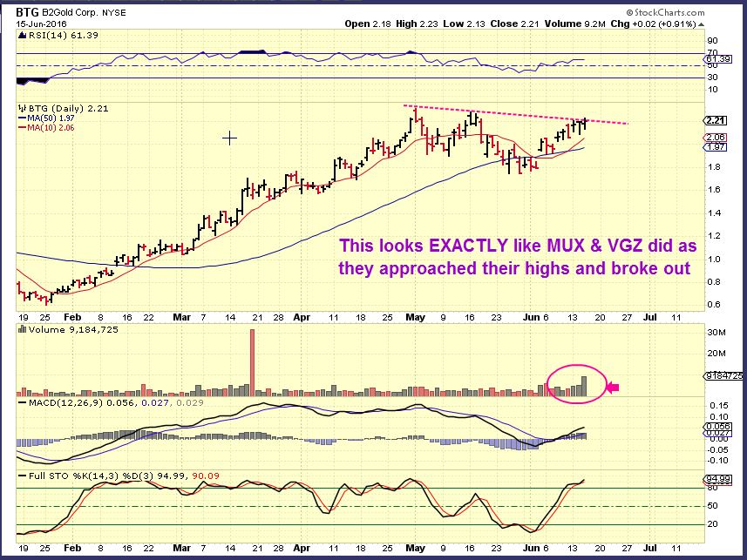Click the RSI(14) 61.39 panel label

click(x=64, y=35)
